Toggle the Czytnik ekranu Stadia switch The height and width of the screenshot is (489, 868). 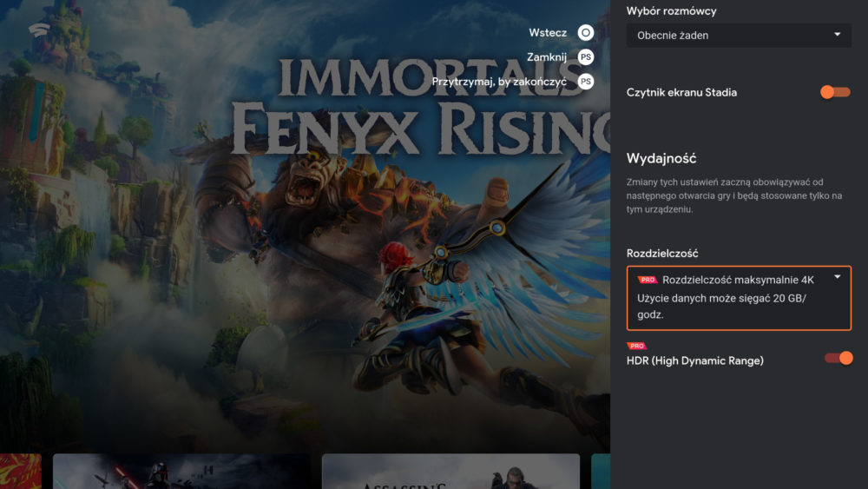835,92
